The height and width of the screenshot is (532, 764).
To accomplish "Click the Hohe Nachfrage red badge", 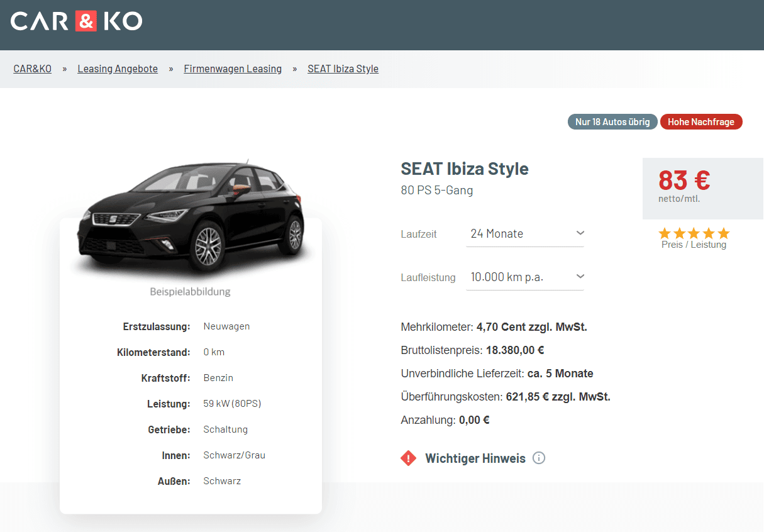I will tap(700, 122).
